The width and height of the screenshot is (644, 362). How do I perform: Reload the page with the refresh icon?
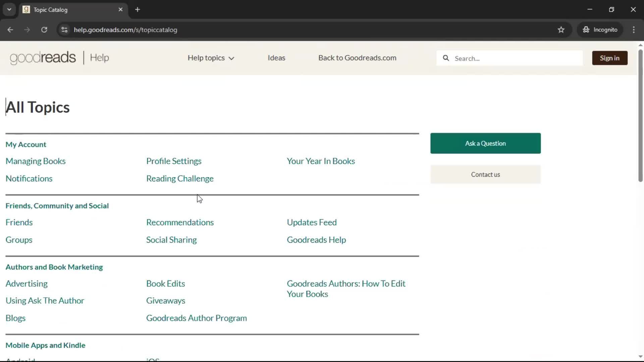pyautogui.click(x=44, y=29)
